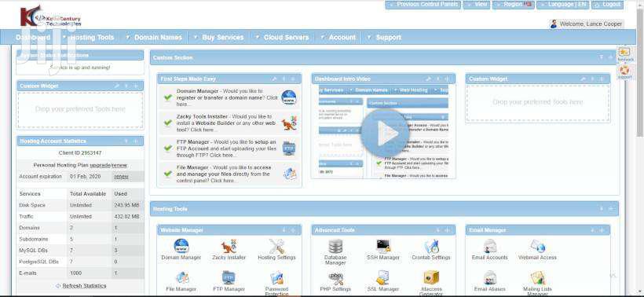Click Kobo Century Technologies logo
This screenshot has height=297, width=644.
(x=50, y=16)
